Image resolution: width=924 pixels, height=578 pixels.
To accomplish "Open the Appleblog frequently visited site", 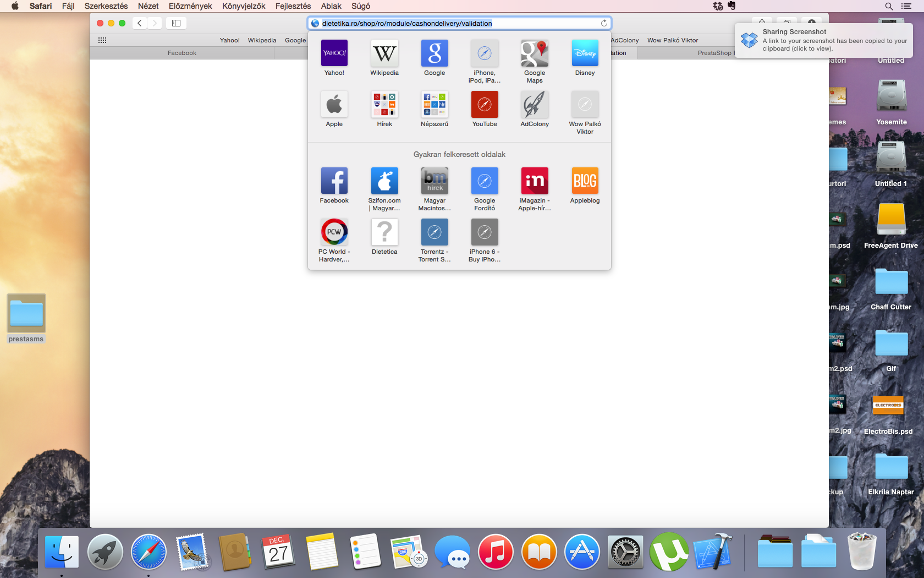I will click(x=585, y=181).
